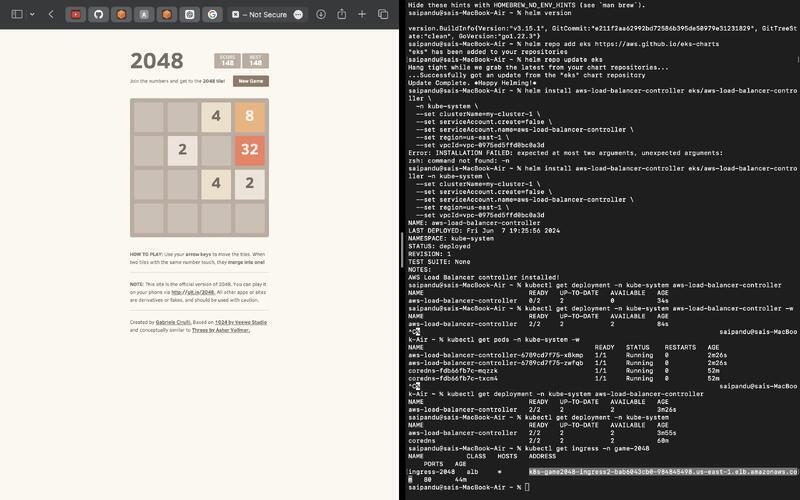Show the tab overview icon
The image size is (800, 500).
tap(383, 14)
